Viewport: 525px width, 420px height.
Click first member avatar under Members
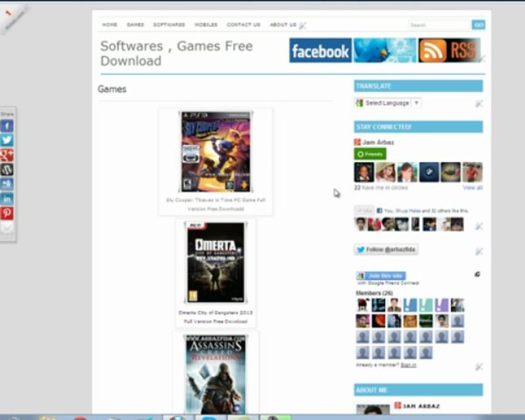click(363, 305)
